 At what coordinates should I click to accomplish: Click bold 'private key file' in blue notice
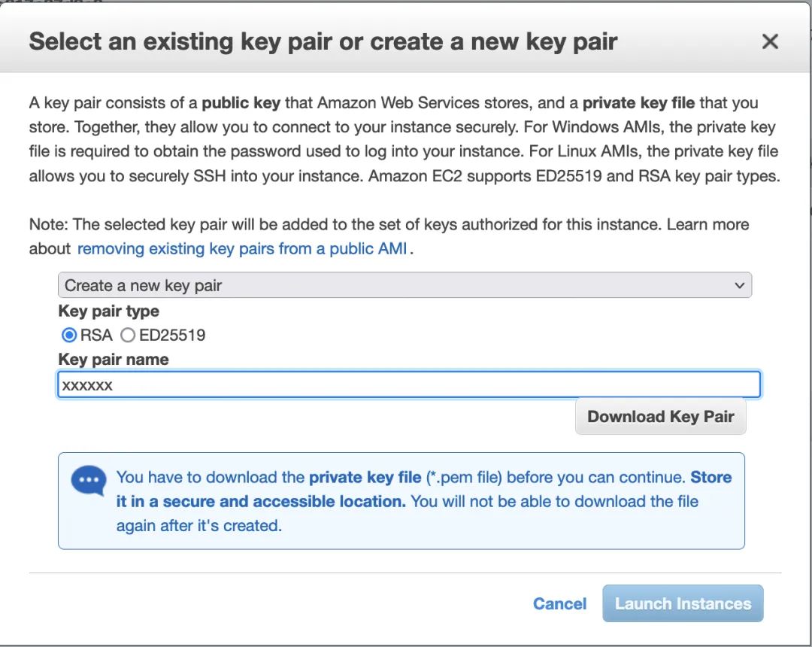click(x=365, y=477)
